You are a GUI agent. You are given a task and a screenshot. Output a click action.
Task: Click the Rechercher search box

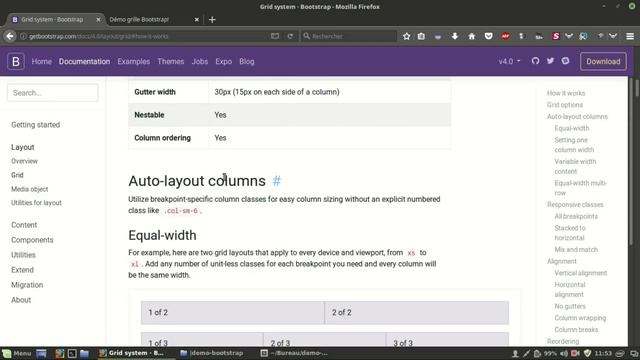pos(349,36)
